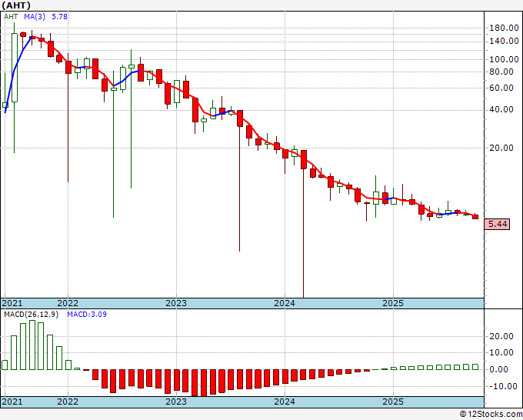
Task: Click the 140.00 price axis label
Action: (x=504, y=41)
